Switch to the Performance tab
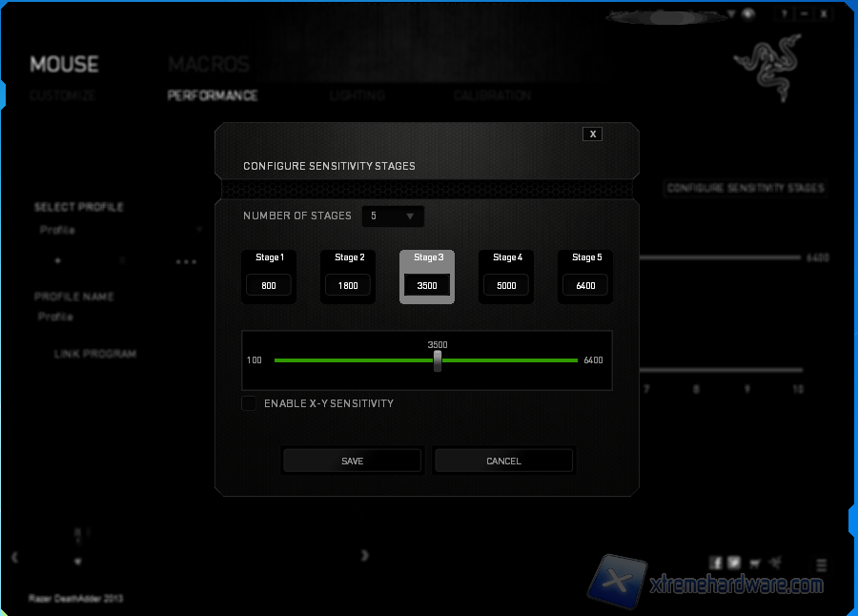Screen dimensions: 858x616 coord(213,95)
